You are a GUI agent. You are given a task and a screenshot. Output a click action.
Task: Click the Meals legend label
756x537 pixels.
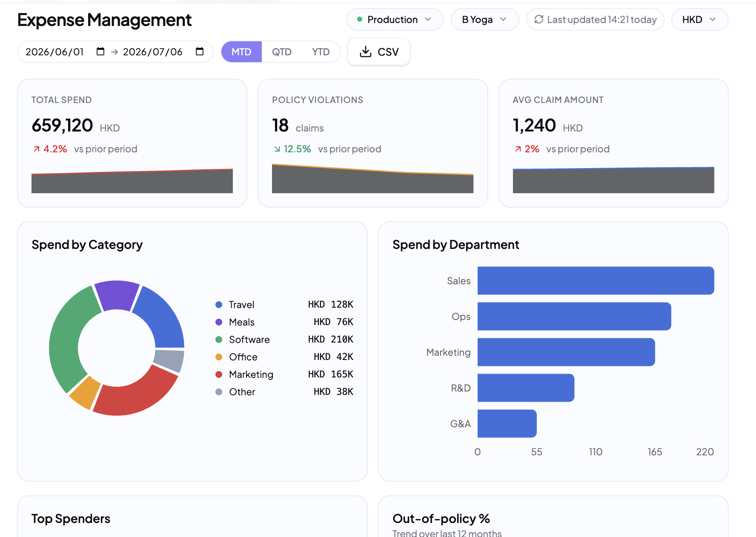[x=242, y=322]
